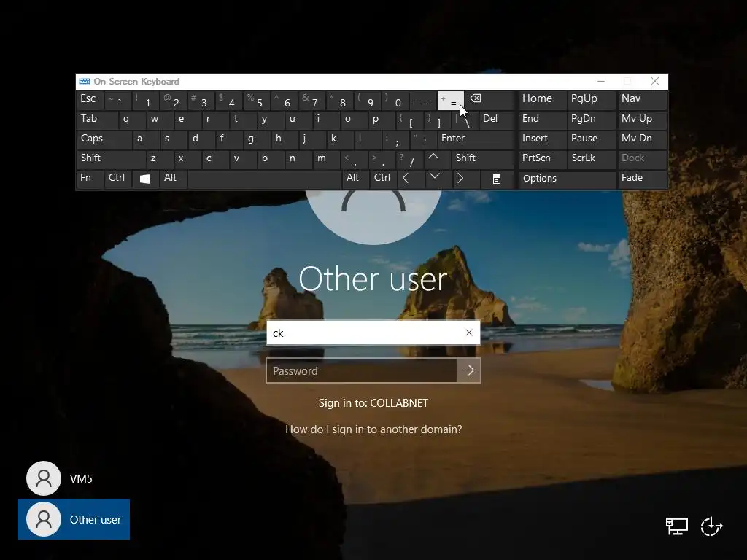
Task: Select the VM5 user account
Action: 74,478
